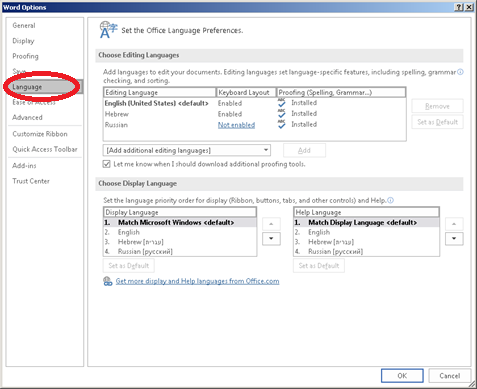Select Hebrew in the Display Language list
This screenshot has height=389, width=477.
(180, 242)
